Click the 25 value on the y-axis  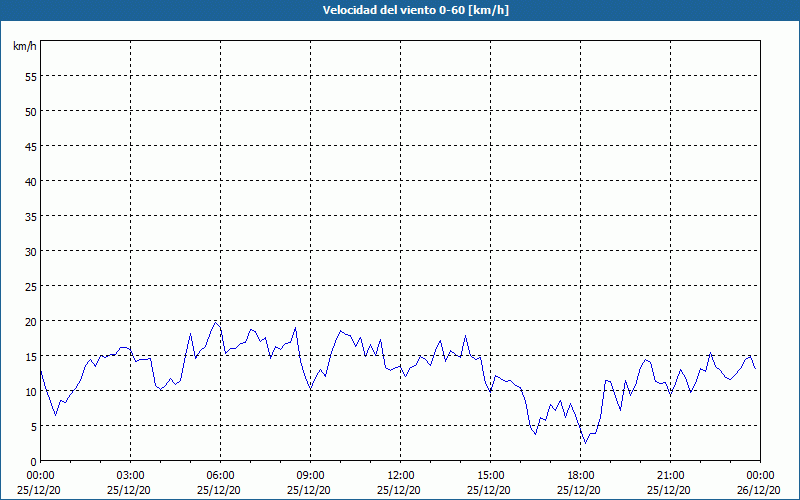(x=31, y=287)
